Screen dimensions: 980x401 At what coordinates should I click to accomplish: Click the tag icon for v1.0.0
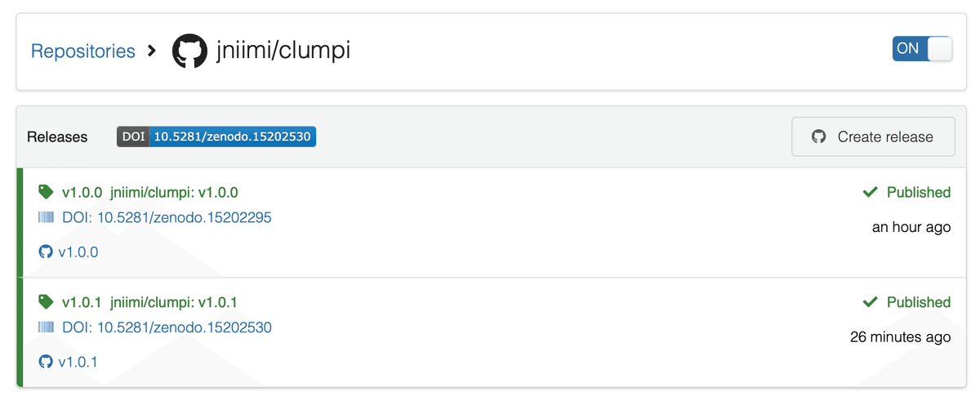(x=46, y=192)
